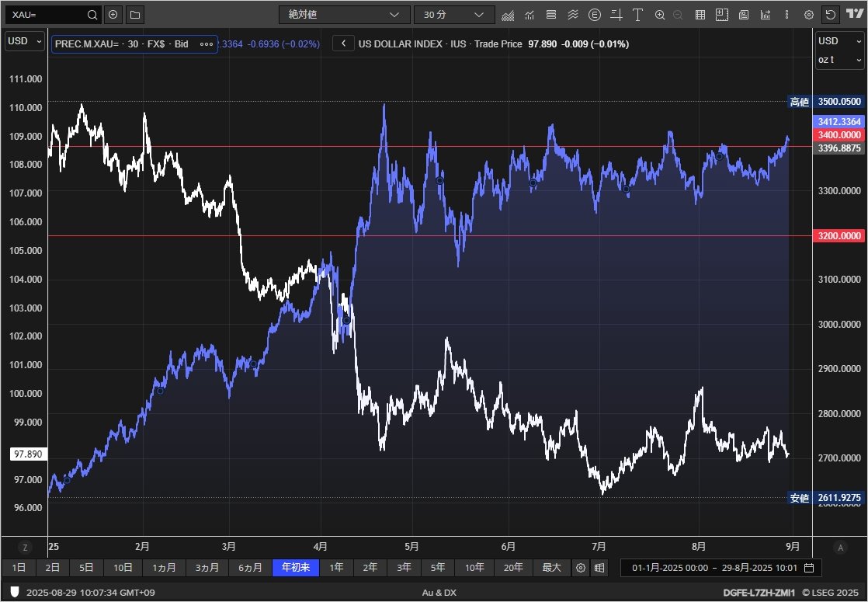868x602 pixels.
Task: Toggle the Events overlay E icon
Action: (594, 15)
